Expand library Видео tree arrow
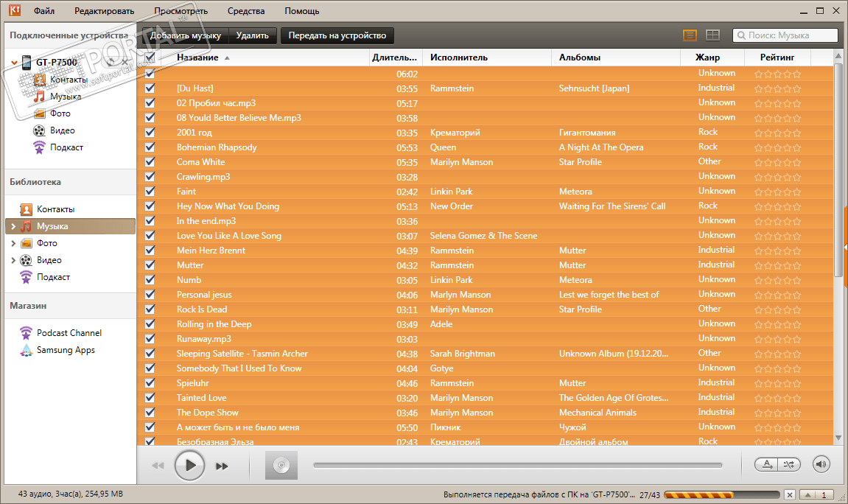848x504 pixels. pos(13,260)
